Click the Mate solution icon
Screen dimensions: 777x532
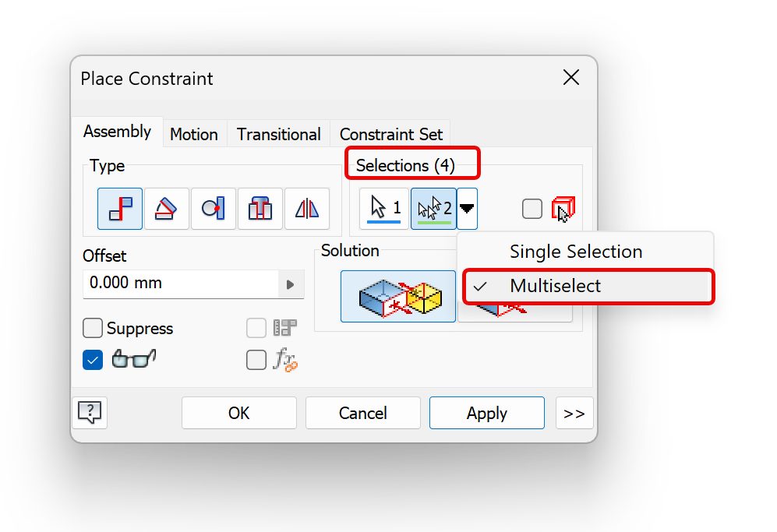coord(398,296)
